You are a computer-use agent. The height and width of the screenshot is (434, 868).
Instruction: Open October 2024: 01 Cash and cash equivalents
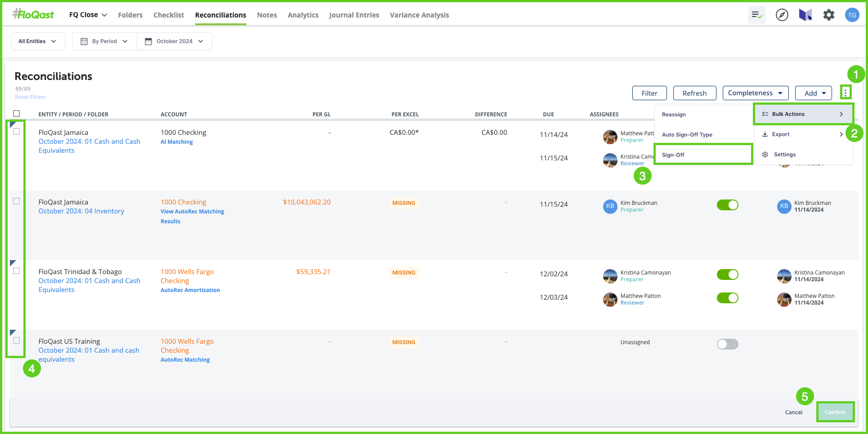coord(89,355)
